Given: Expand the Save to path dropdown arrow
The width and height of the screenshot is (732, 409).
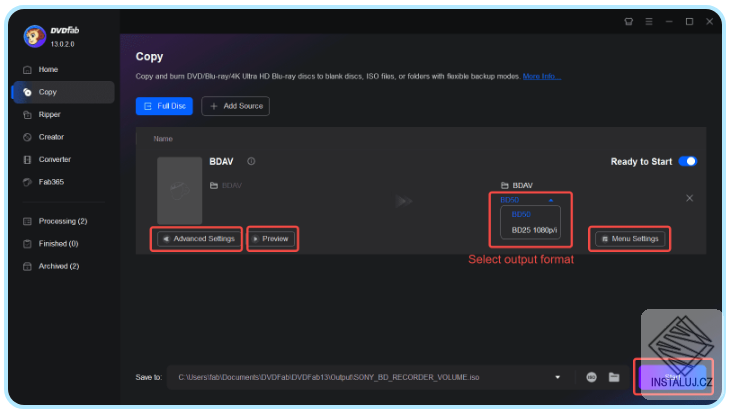Looking at the screenshot, I should [x=557, y=377].
